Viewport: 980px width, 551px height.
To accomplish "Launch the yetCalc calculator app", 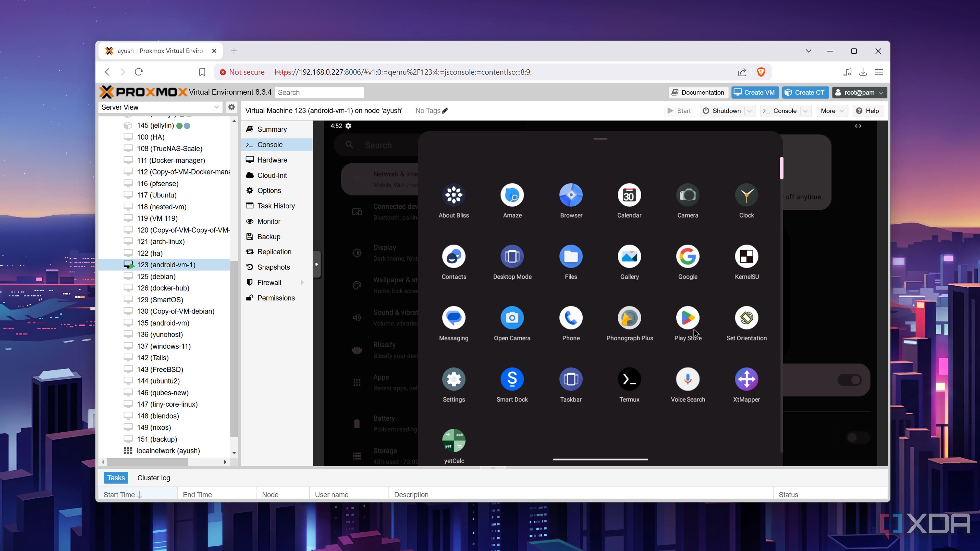I will (454, 441).
